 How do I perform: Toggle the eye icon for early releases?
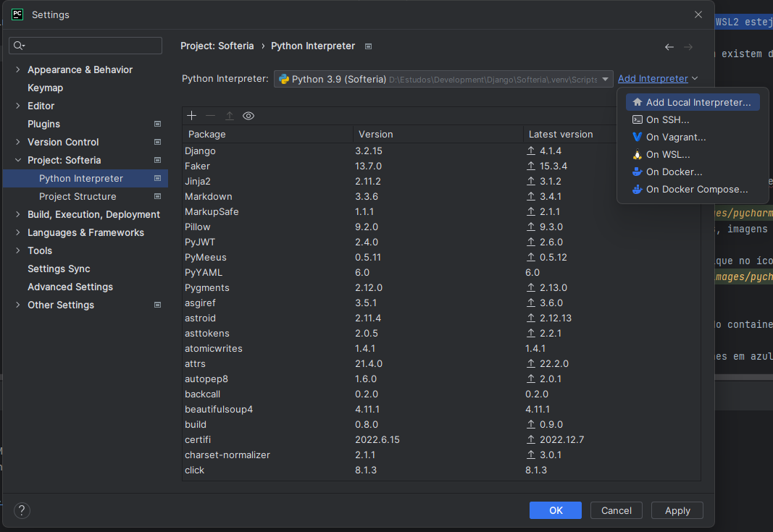point(248,116)
